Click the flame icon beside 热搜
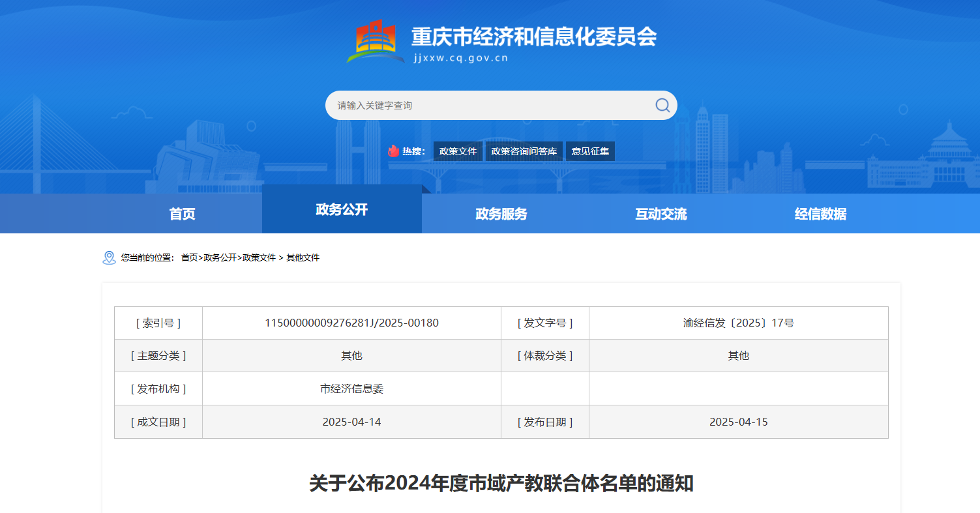 click(x=393, y=151)
